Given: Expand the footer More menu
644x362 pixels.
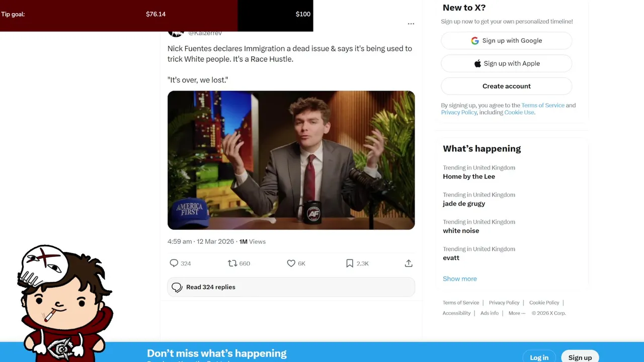Looking at the screenshot, I should [517, 313].
